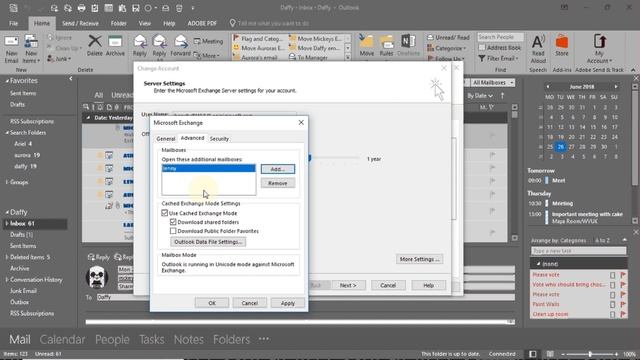Click the offline mail duration slider handle
The image size is (640, 360).
point(310,158)
